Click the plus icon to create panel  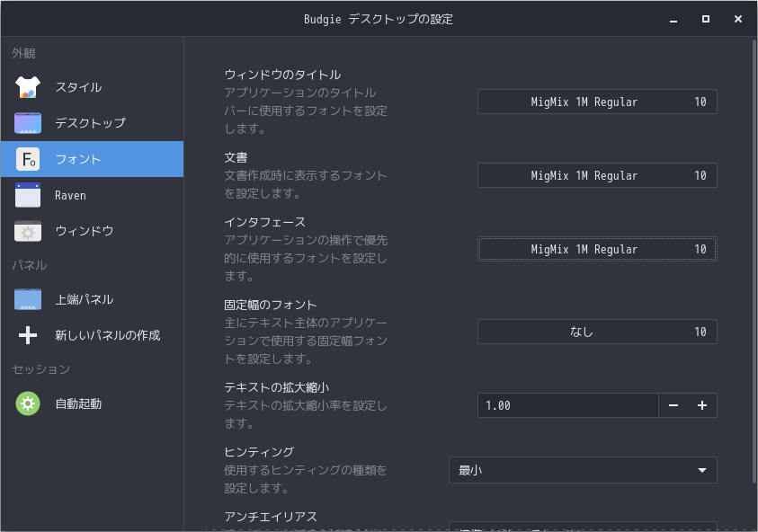click(x=28, y=335)
